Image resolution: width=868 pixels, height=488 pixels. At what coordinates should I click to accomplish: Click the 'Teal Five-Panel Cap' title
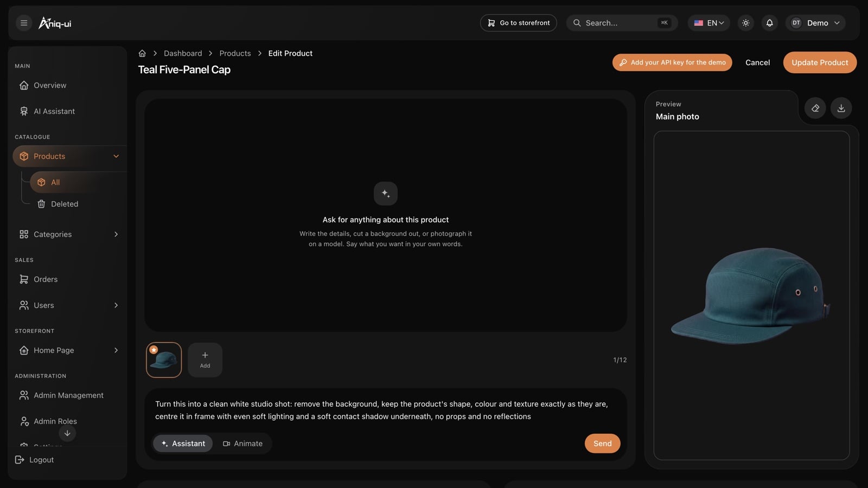pos(184,69)
